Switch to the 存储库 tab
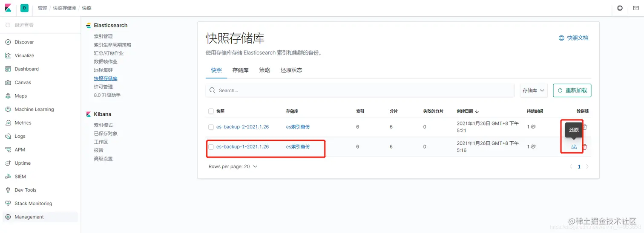Image resolution: width=644 pixels, height=233 pixels. coord(240,70)
